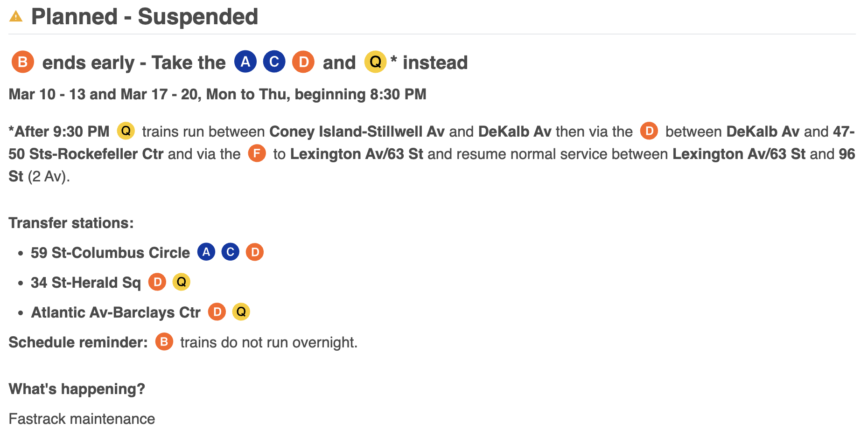
Task: Click the orange warning triangle icon
Action: (16, 17)
